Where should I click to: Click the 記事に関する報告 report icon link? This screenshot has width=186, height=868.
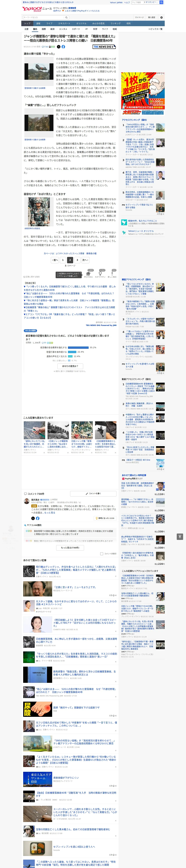pyautogui.click(x=32, y=277)
